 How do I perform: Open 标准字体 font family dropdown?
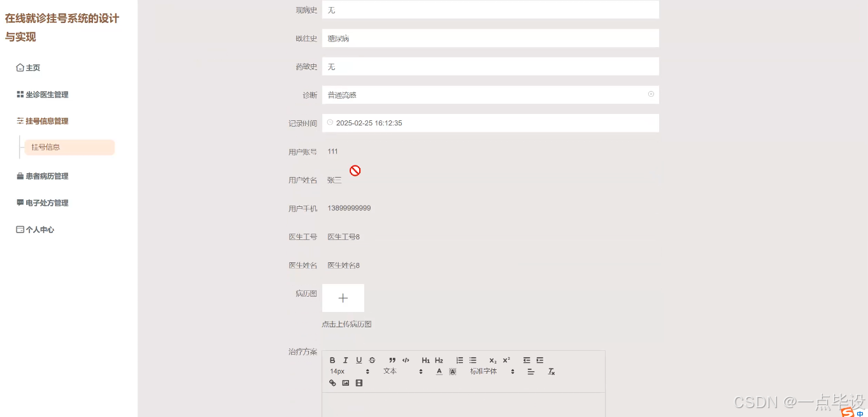tap(492, 371)
